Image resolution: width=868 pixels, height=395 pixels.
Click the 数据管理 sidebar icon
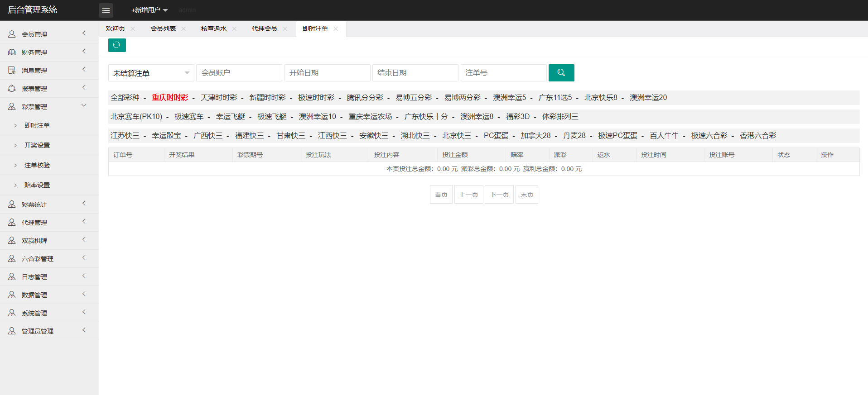click(12, 295)
